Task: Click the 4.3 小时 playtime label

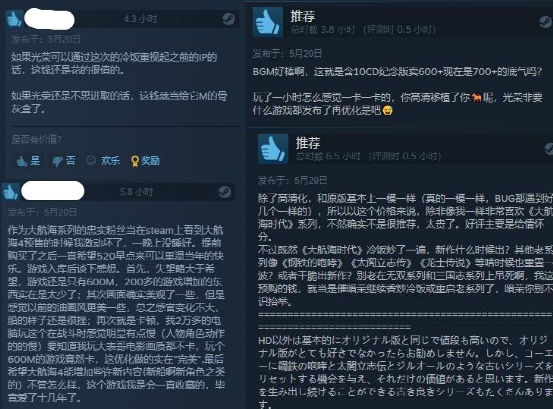Action: (x=140, y=19)
